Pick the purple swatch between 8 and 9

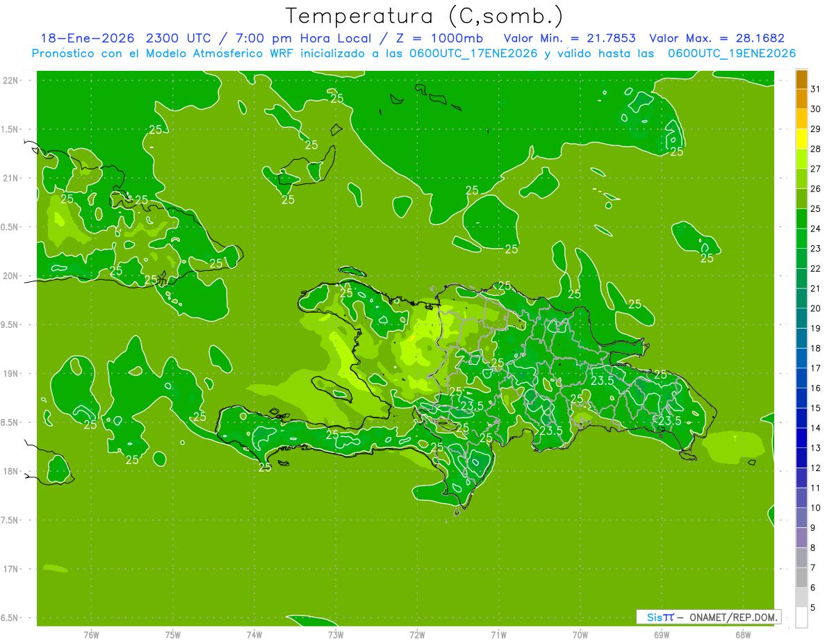click(801, 538)
